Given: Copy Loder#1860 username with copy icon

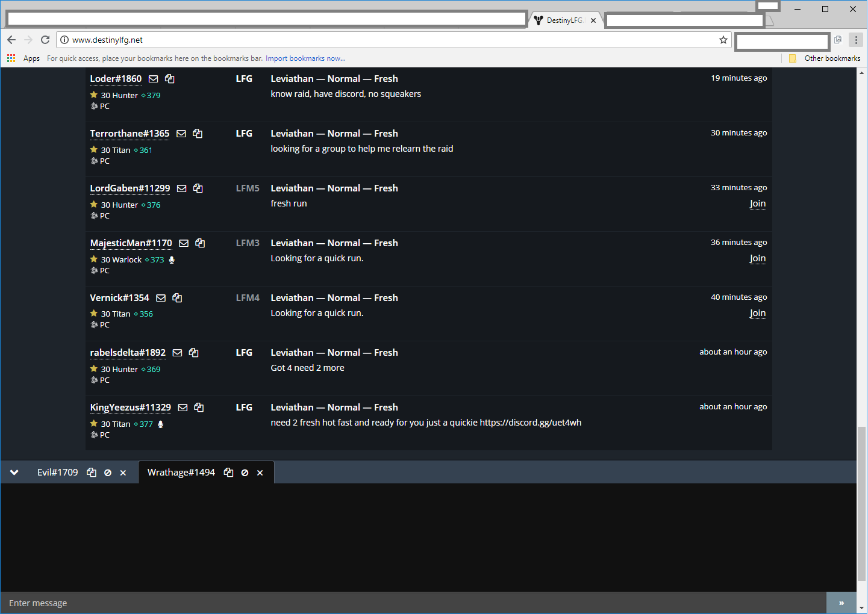Looking at the screenshot, I should [170, 79].
